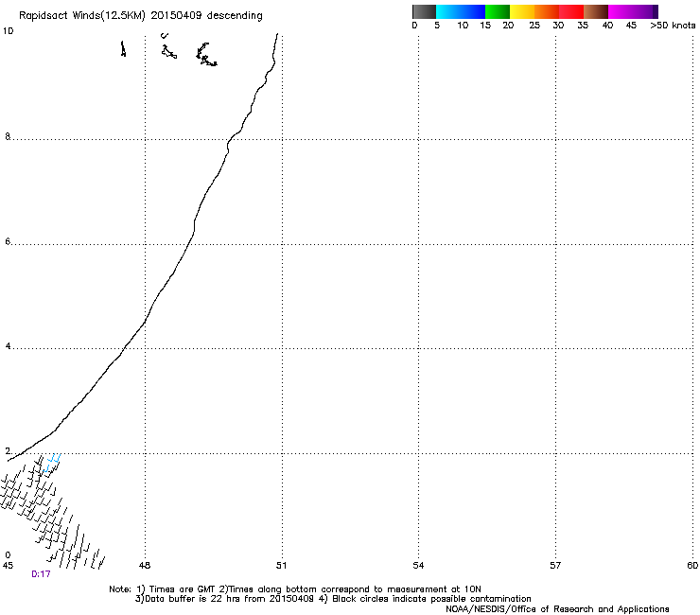Click the longitude axis label '54'
Image resolution: width=700 pixels, height=615 pixels.
pos(418,566)
